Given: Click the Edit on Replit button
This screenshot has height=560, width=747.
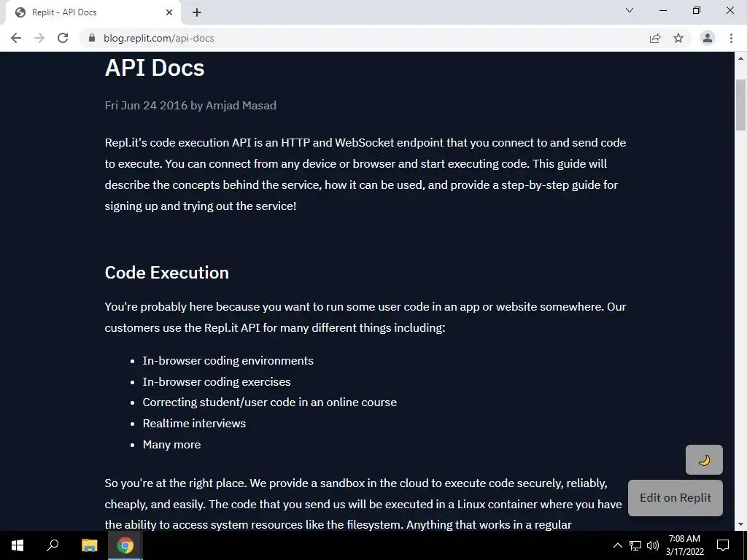Looking at the screenshot, I should pos(675,497).
